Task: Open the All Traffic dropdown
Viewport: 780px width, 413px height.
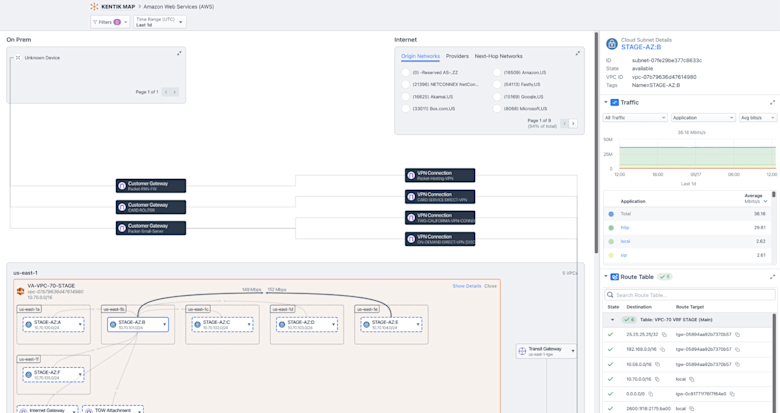Action: [635, 118]
